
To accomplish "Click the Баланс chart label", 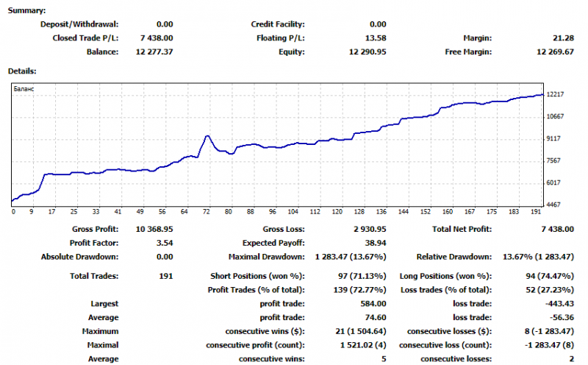I will [24, 89].
